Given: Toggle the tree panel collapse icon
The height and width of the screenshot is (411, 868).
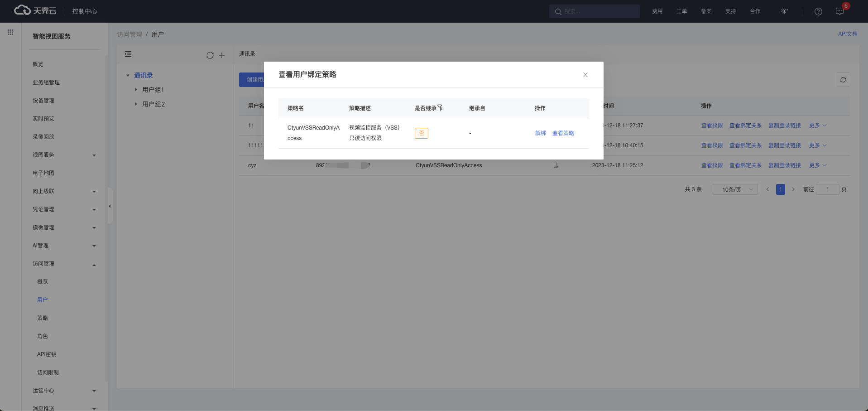Looking at the screenshot, I should [128, 54].
